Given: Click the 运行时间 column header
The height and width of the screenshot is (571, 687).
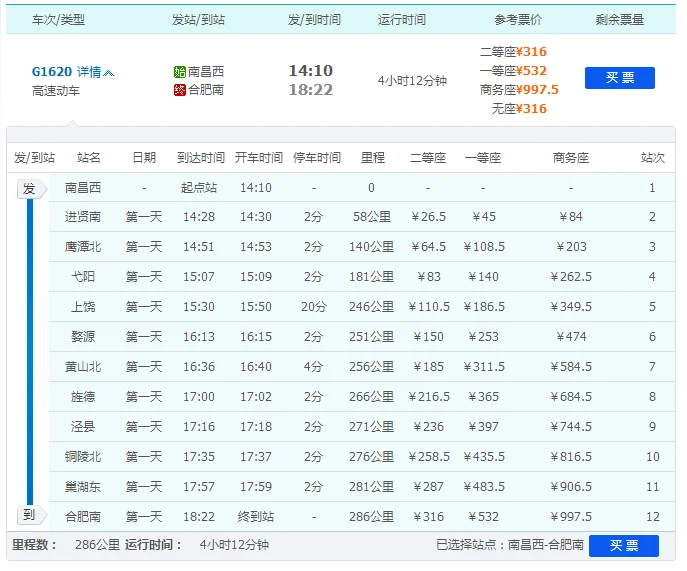Looking at the screenshot, I should (402, 20).
